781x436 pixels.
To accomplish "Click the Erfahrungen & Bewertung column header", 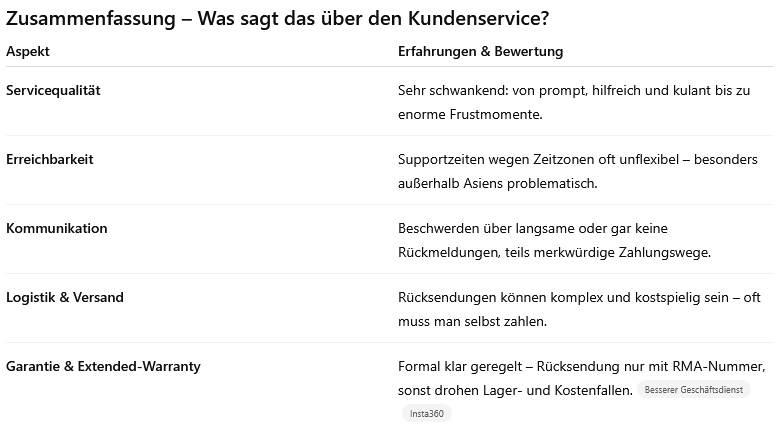I will pos(480,51).
